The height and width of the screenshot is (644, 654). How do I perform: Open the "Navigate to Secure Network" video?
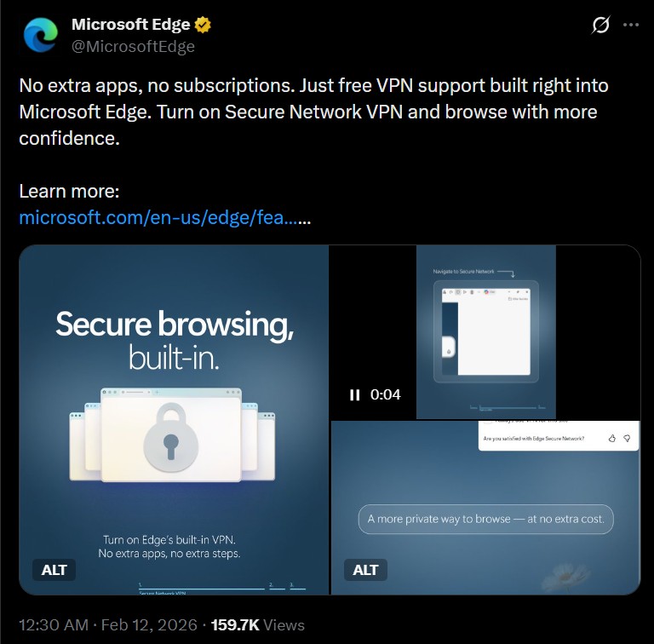tap(485, 332)
